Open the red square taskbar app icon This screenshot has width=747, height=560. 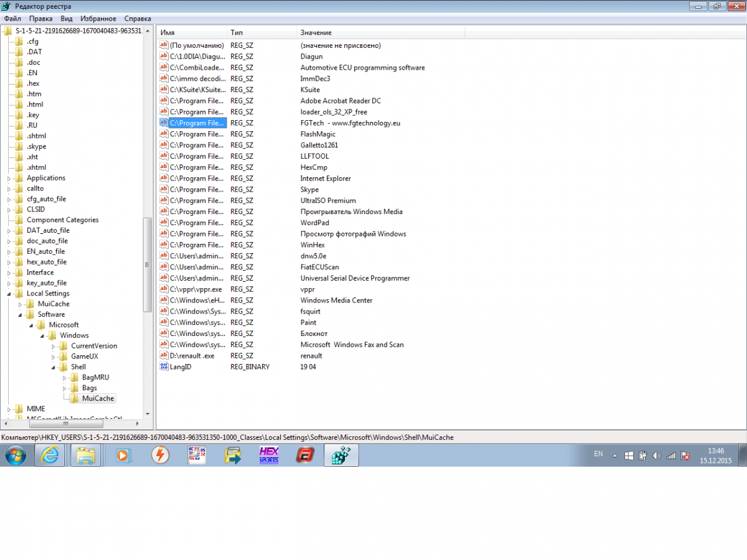click(x=305, y=455)
